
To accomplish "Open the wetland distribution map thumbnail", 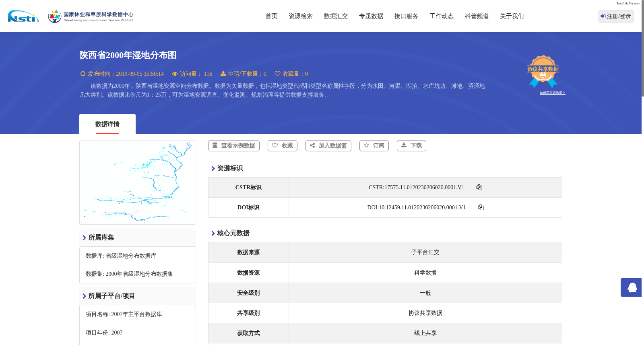I will coord(138,182).
